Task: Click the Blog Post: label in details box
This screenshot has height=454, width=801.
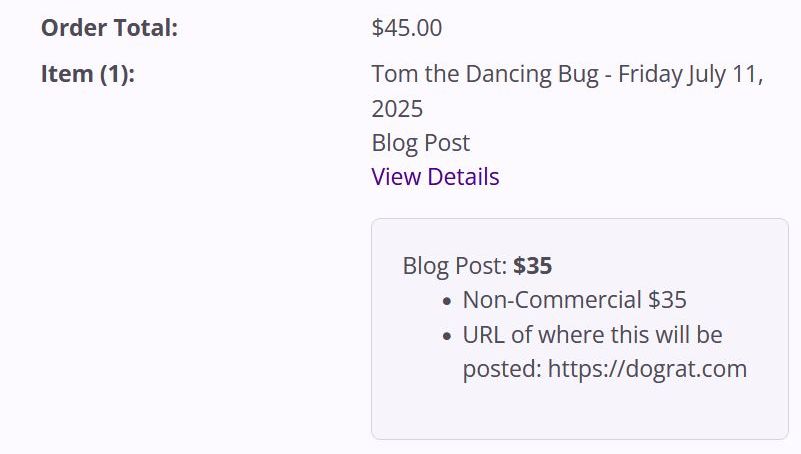Action: click(455, 266)
